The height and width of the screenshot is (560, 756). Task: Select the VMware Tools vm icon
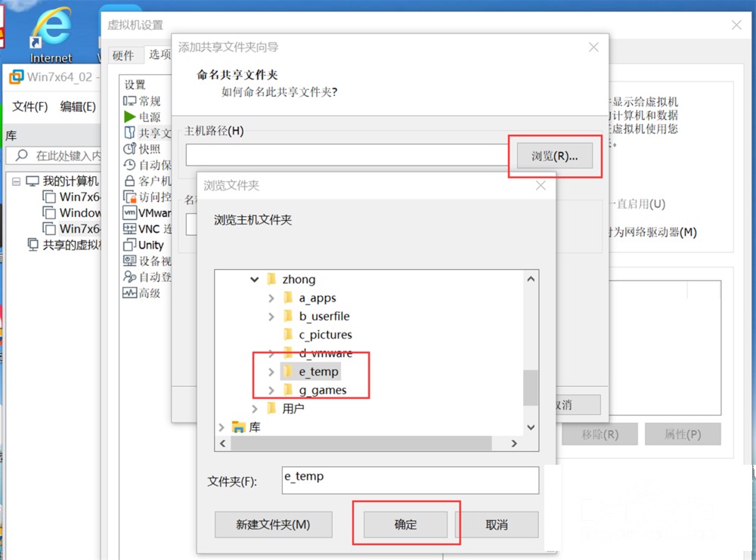(130, 212)
